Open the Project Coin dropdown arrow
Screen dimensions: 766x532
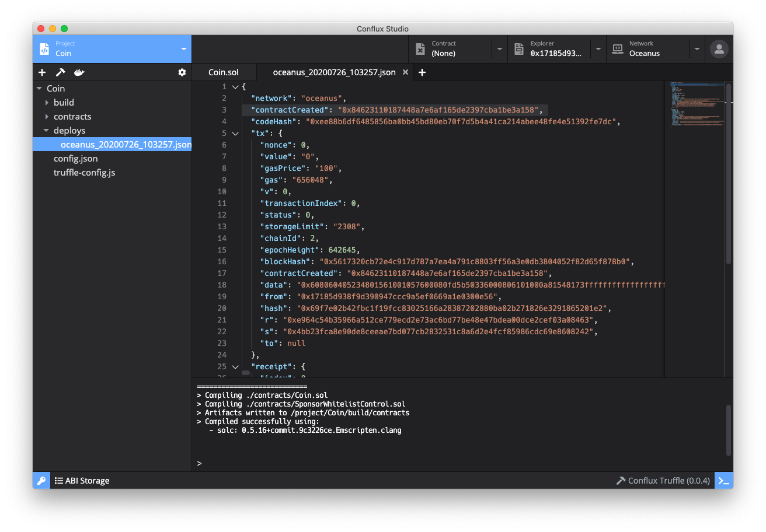[x=184, y=49]
